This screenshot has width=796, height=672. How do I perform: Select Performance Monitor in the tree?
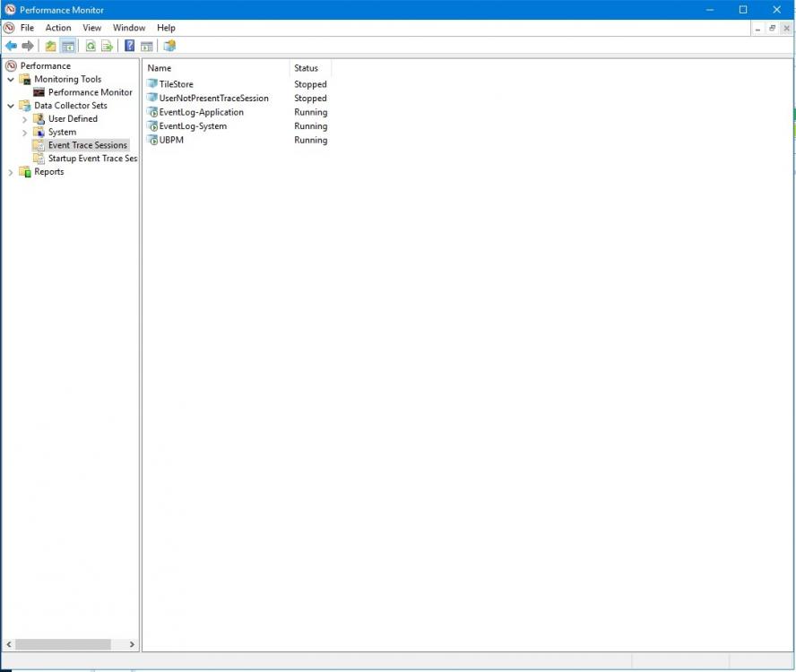[x=90, y=92]
